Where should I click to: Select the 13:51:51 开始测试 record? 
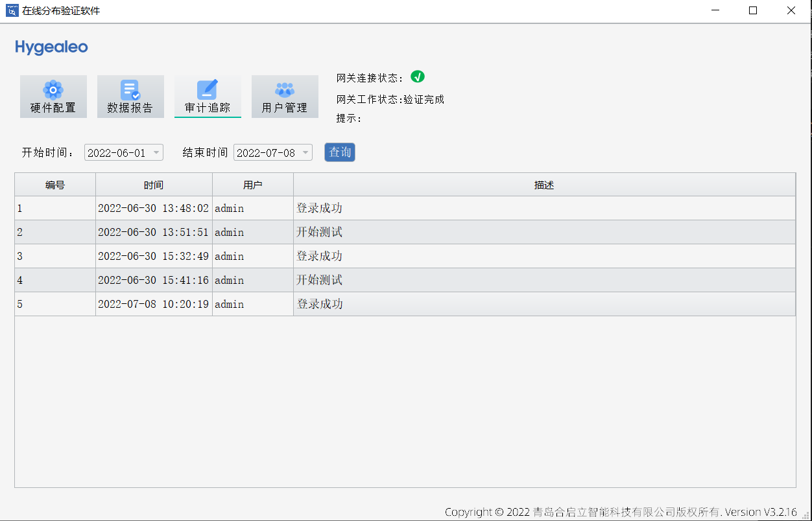click(x=319, y=232)
